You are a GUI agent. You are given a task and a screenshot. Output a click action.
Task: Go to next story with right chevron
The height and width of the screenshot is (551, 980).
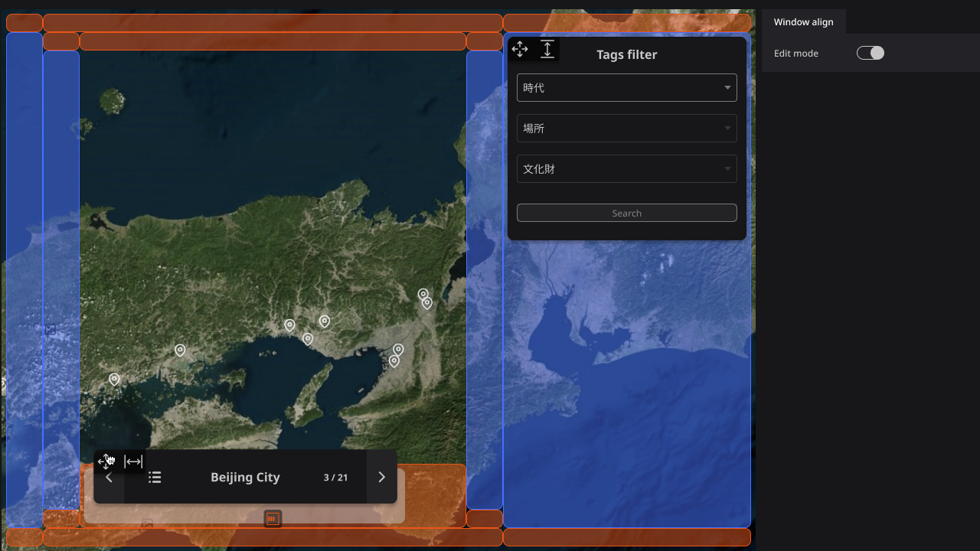click(381, 478)
